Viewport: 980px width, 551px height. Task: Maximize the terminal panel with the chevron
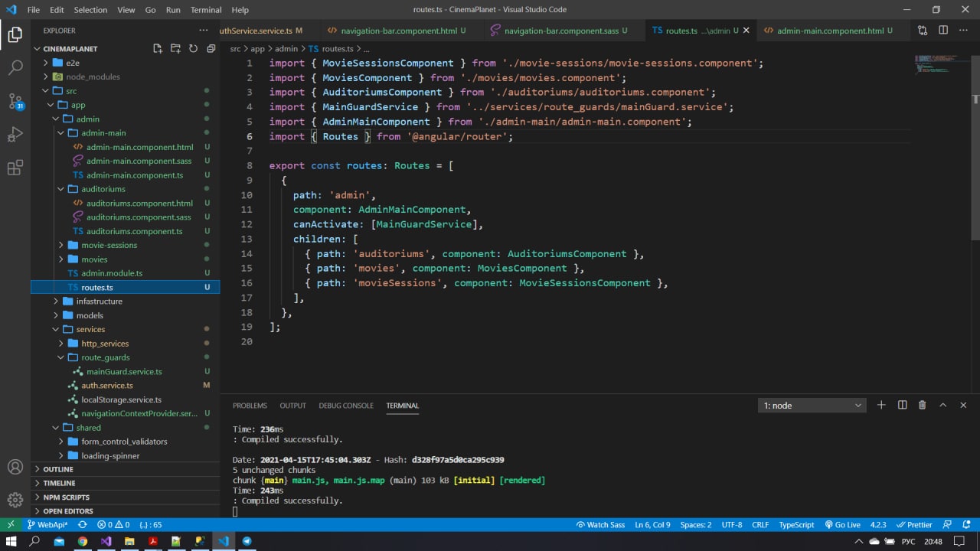pos(942,405)
